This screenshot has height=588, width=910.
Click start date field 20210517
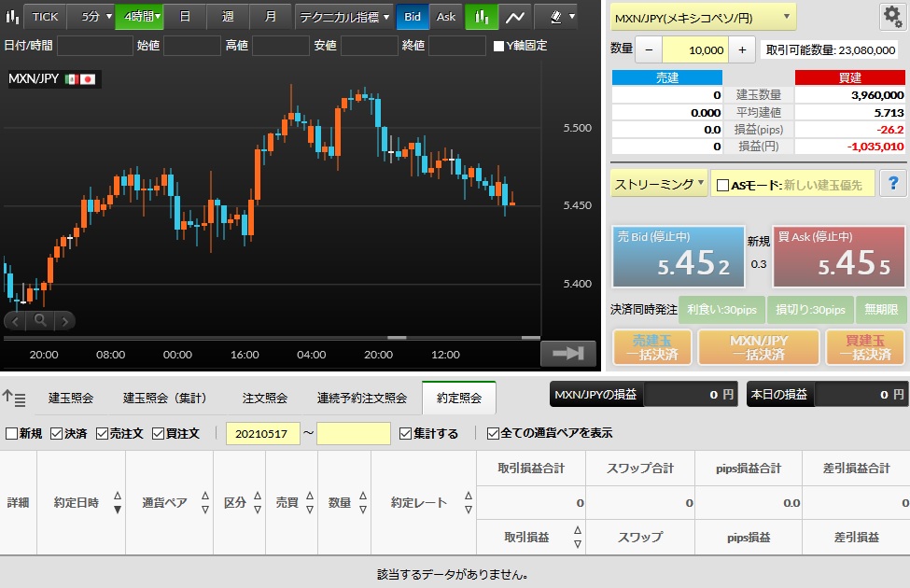[262, 434]
